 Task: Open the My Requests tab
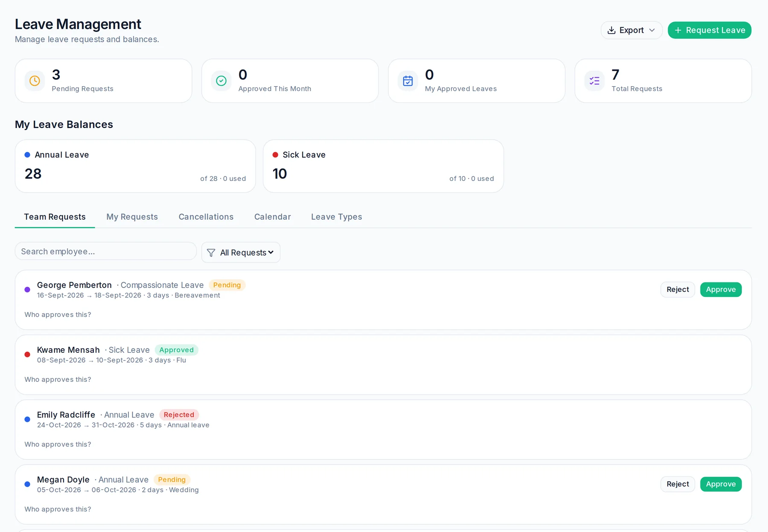[x=132, y=217]
